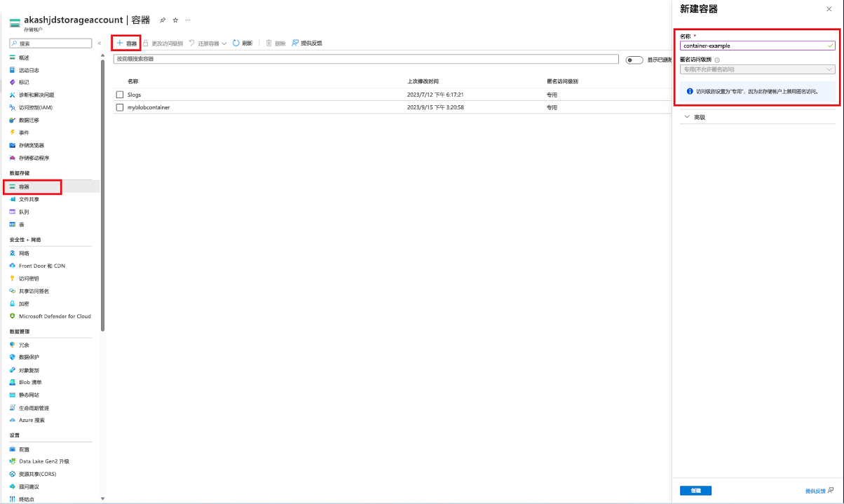Open 共享访问签名 in sidebar
Screen dimensions: 844x504
coord(34,291)
